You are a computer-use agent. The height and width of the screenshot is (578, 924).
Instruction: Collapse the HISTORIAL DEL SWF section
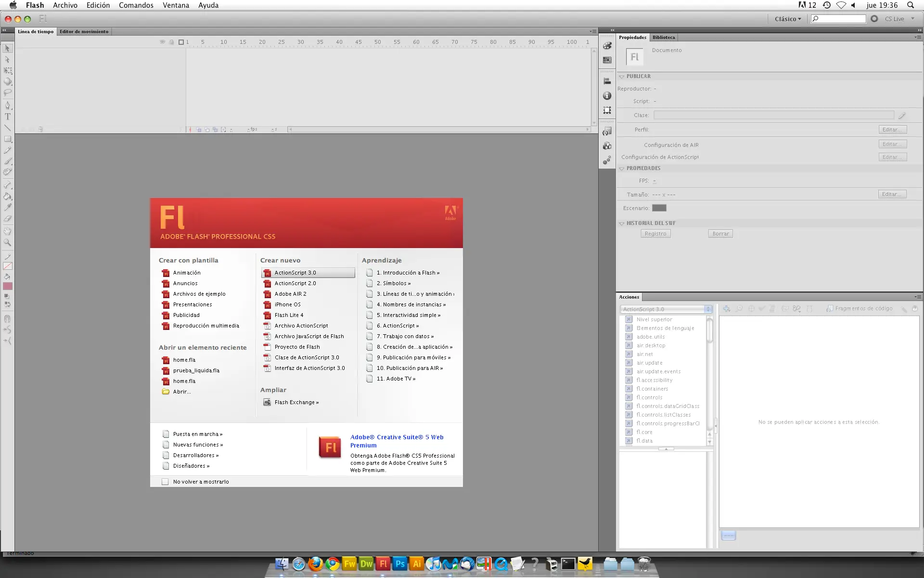pyautogui.click(x=622, y=223)
